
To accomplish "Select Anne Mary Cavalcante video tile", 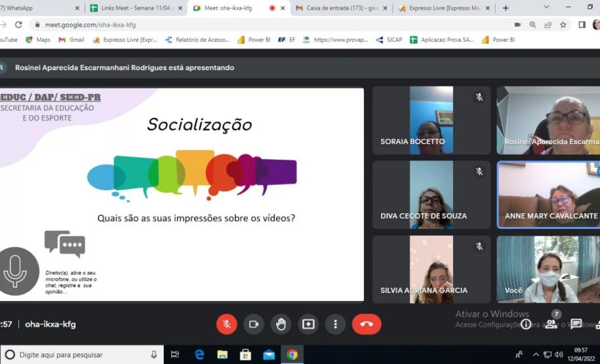I will 549,195.
